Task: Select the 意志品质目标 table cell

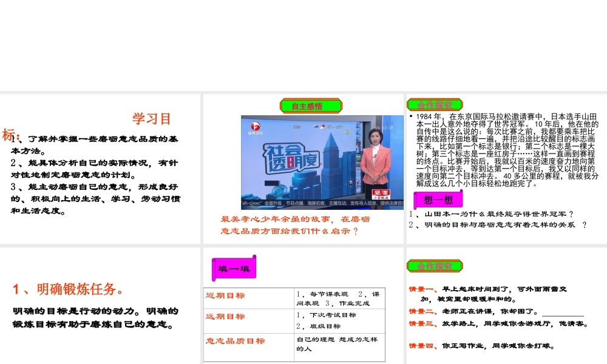Action: coord(249,348)
